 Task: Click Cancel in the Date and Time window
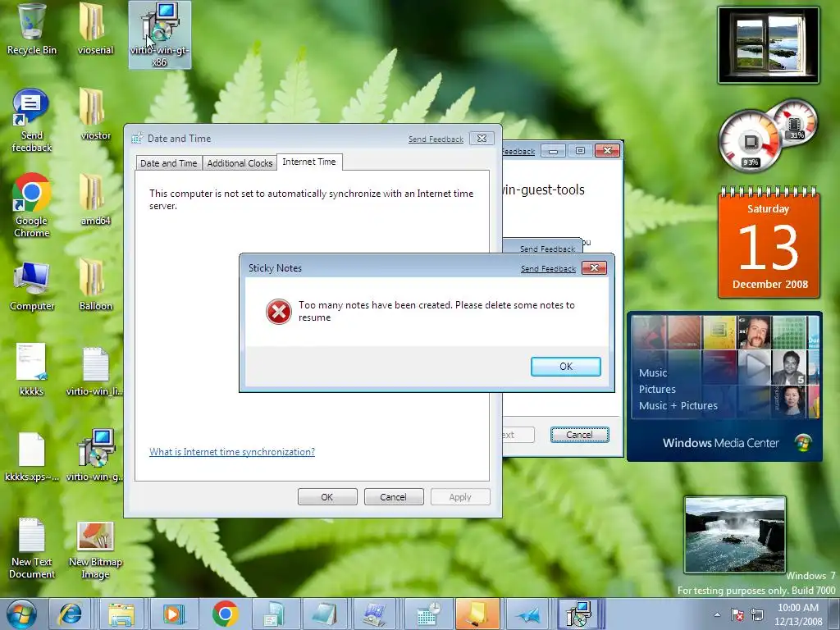click(394, 497)
